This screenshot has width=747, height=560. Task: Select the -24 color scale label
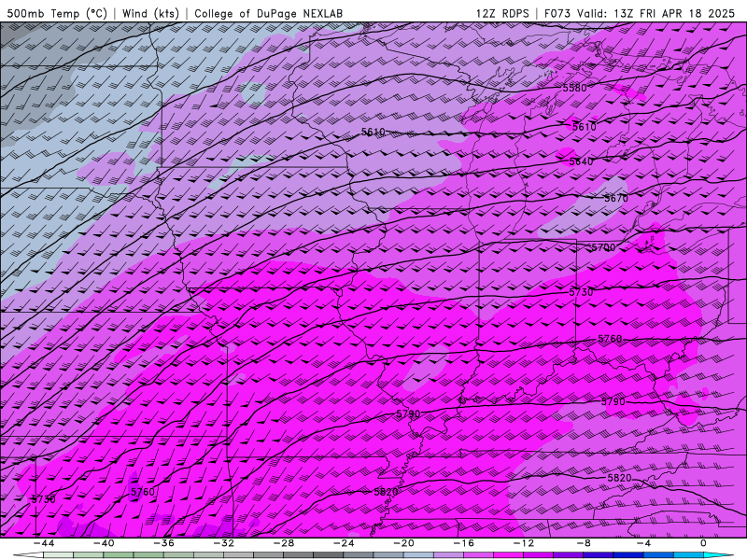coord(344,543)
